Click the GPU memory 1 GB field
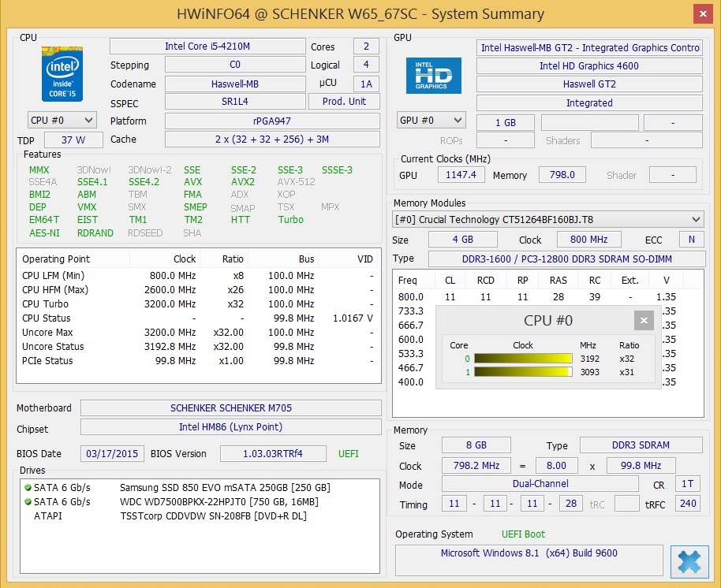Image resolution: width=721 pixels, height=588 pixels. [506, 123]
